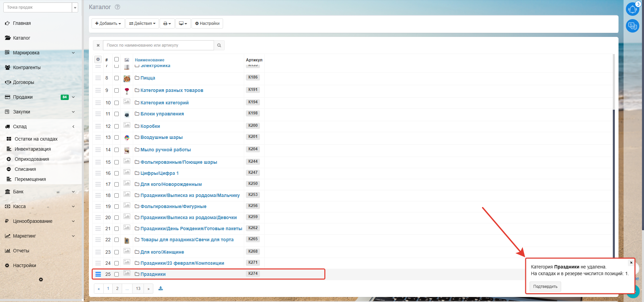
Task: Open the chat messages icon
Action: coord(632,26)
